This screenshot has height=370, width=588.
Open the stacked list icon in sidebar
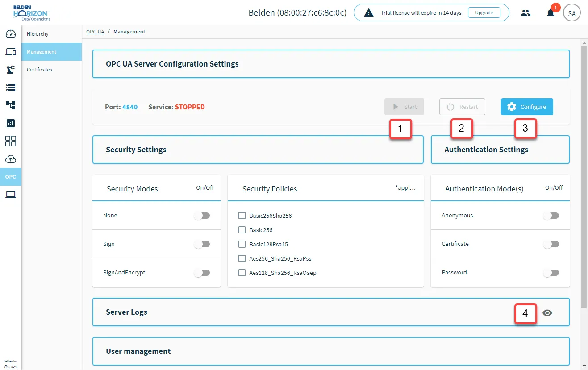pyautogui.click(x=11, y=87)
